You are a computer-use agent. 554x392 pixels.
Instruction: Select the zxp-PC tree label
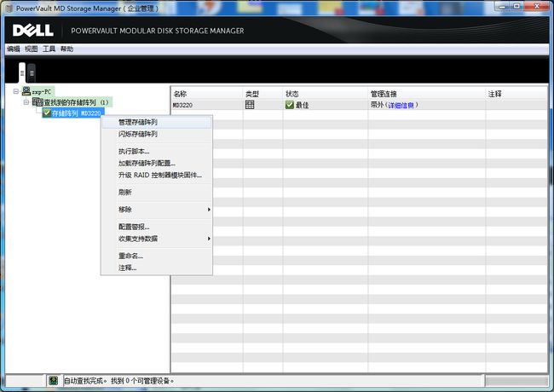tap(42, 92)
